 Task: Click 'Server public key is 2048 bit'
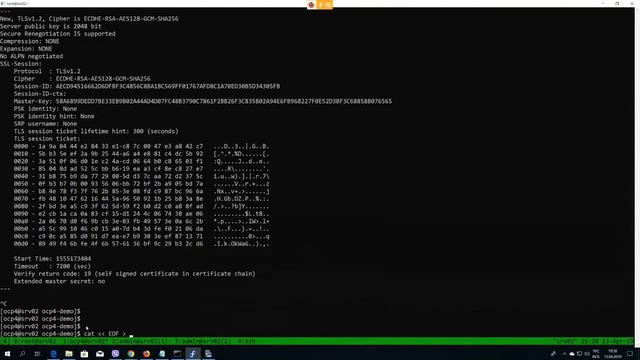point(51,26)
